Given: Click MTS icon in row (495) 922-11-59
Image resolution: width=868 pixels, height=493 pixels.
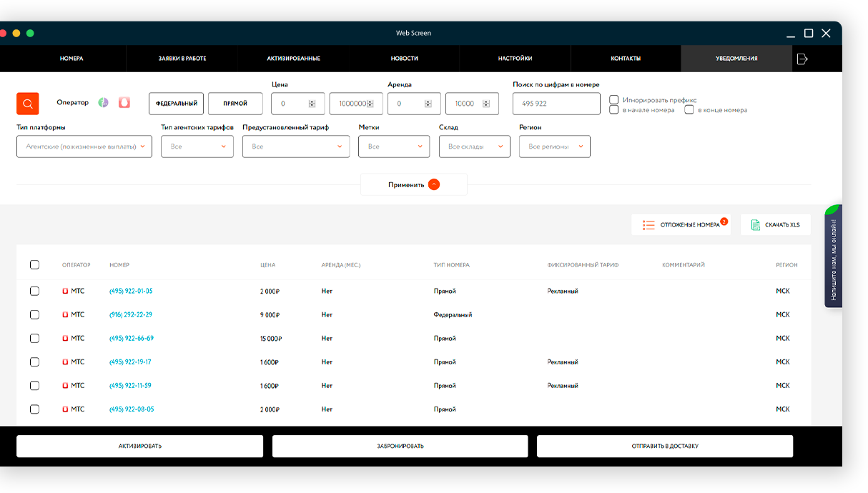Looking at the screenshot, I should tap(65, 386).
